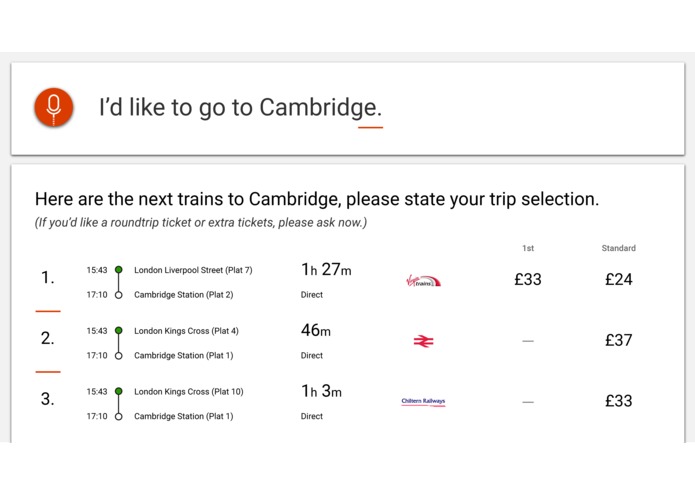Click the Virgin Trains logo

(423, 281)
